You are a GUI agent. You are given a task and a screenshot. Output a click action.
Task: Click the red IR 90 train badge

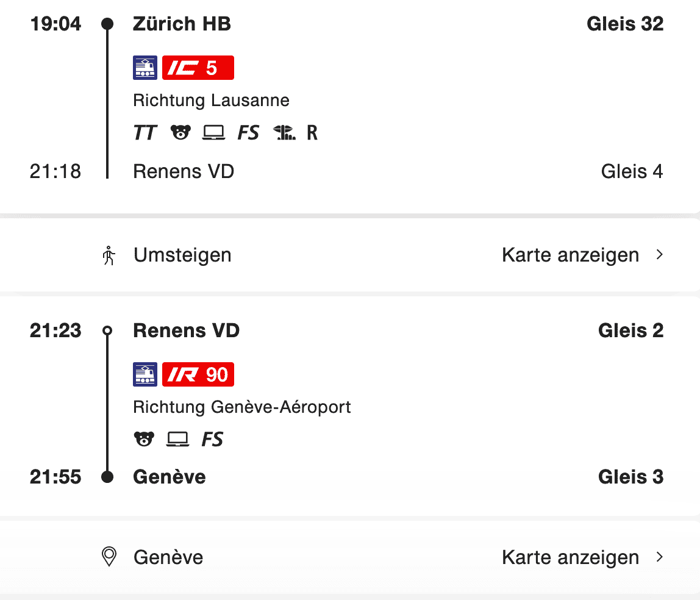[x=198, y=374]
